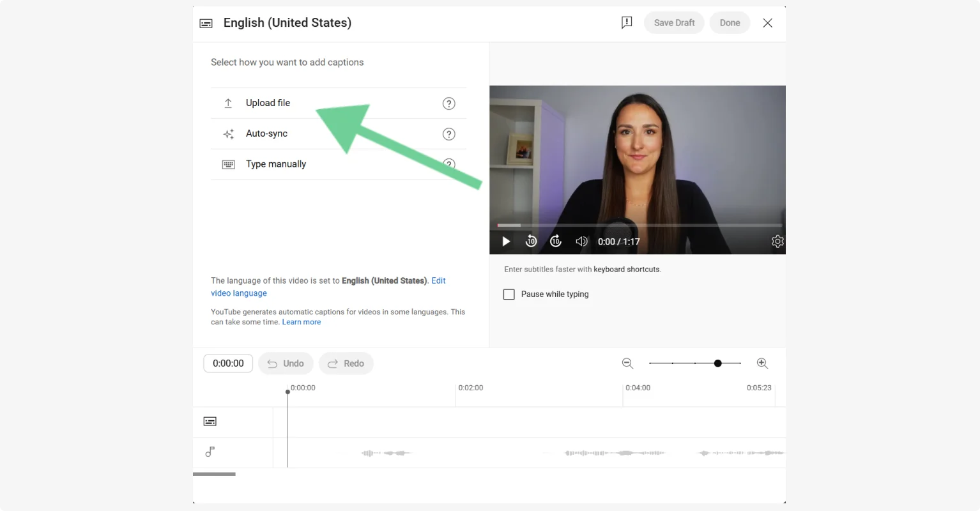Click the Select how you want to add captions text

coord(287,62)
